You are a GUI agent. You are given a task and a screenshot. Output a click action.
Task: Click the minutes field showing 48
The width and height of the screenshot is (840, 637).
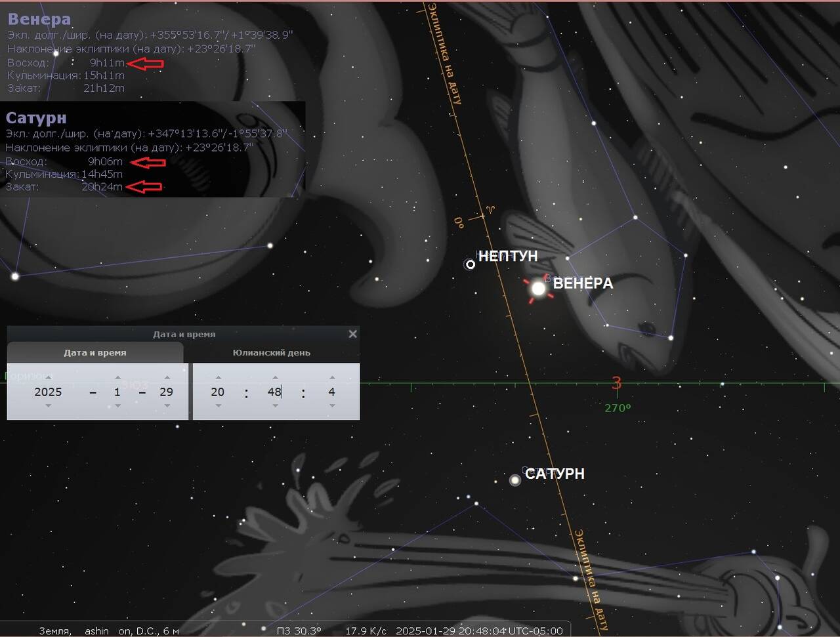(275, 392)
